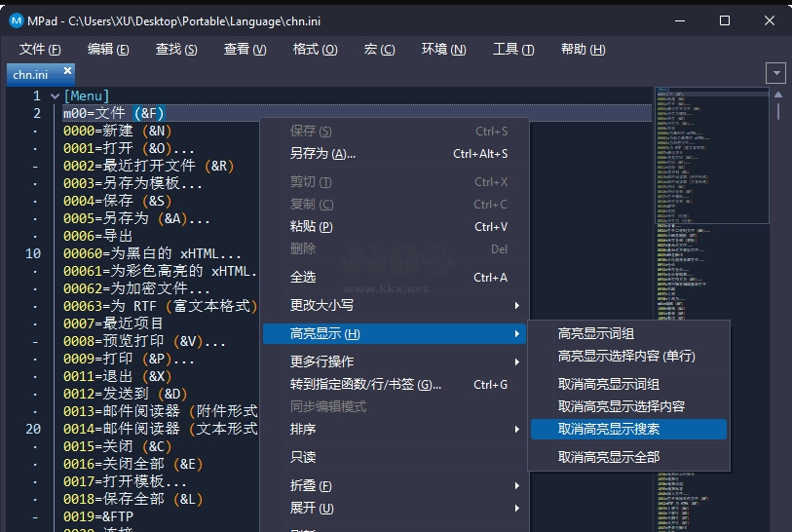Click line number 10 in gutter

coord(33,253)
